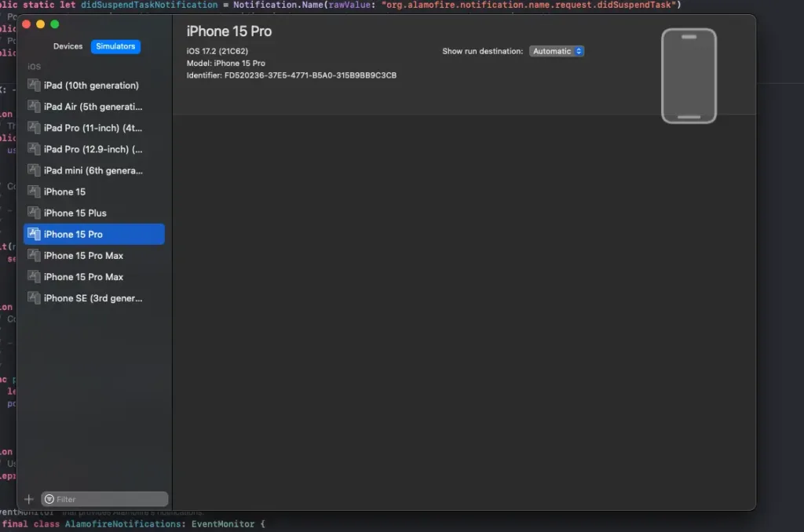Screen dimensions: 804x532
Task: Click the iPad Air simulator icon
Action: (x=34, y=107)
